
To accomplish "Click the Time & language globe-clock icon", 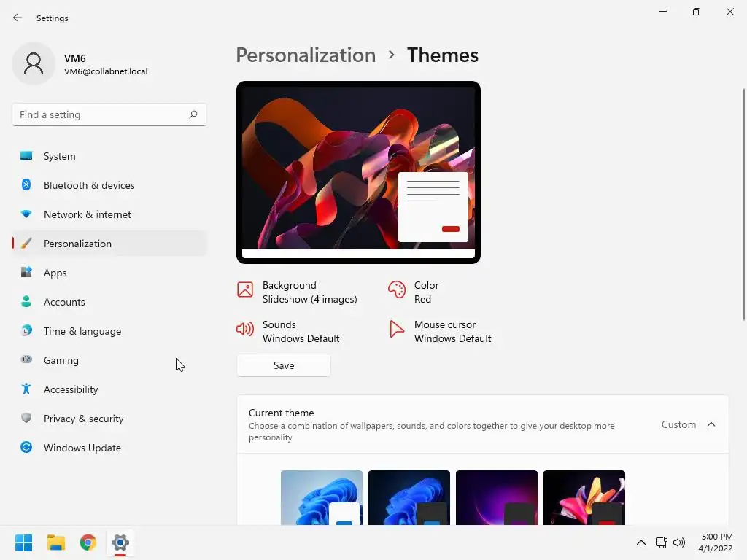I will pyautogui.click(x=26, y=330).
